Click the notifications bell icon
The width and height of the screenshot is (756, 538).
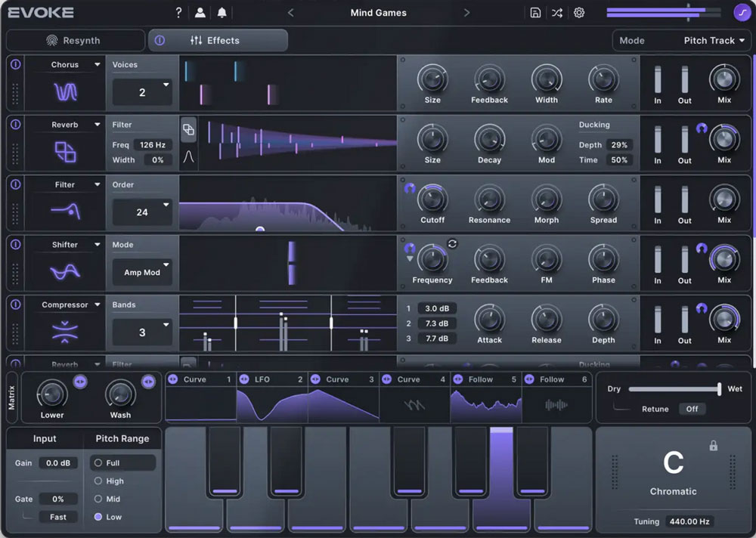[x=222, y=13]
